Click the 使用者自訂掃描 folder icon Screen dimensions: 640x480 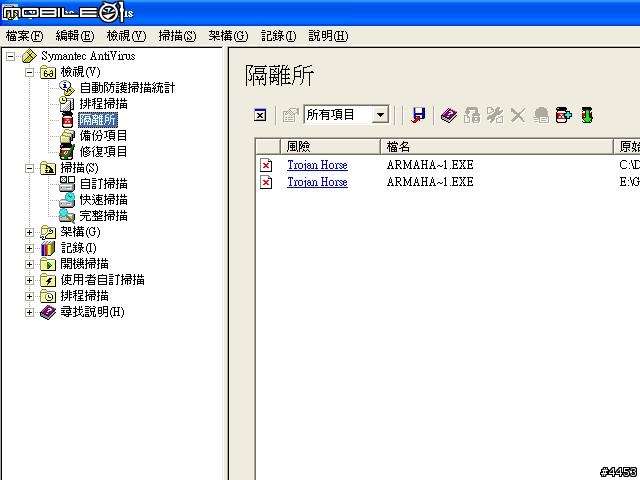[x=48, y=280]
